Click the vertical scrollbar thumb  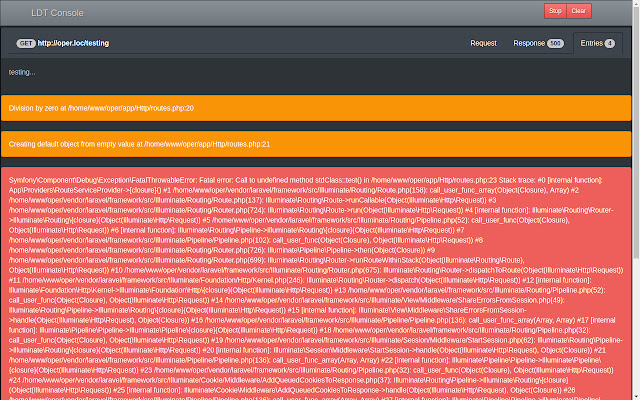click(x=636, y=131)
